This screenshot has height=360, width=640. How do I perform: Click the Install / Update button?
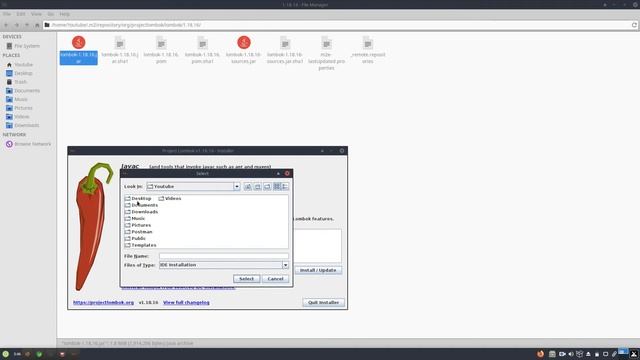click(318, 270)
